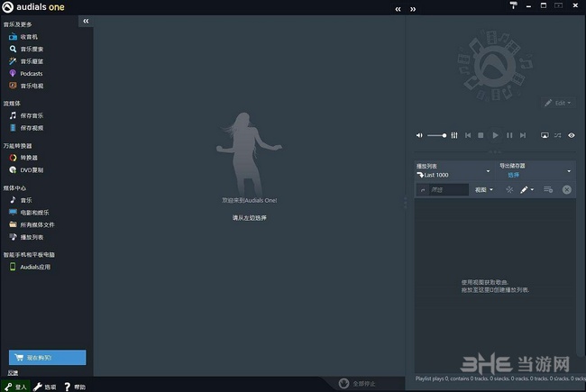Viewport: 586px width, 392px height.
Task: Stop playback in the player
Action: coord(481,135)
